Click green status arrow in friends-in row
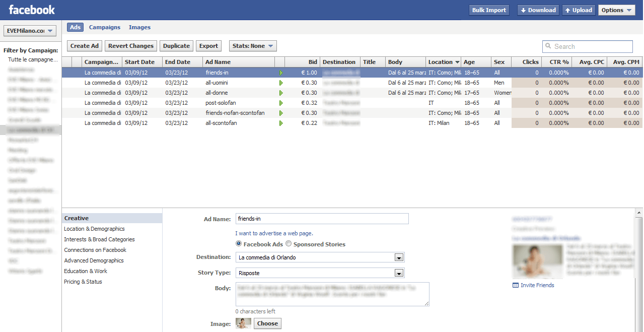This screenshot has width=644, height=332. (x=281, y=73)
